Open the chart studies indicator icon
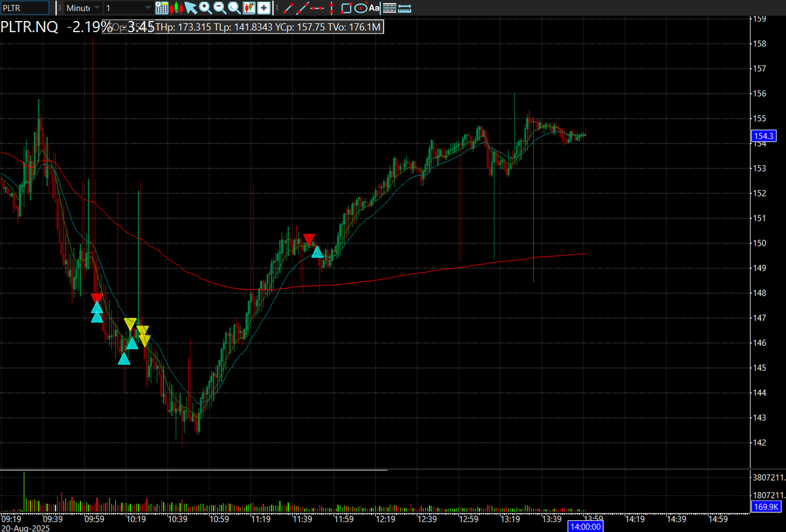 tap(249, 8)
